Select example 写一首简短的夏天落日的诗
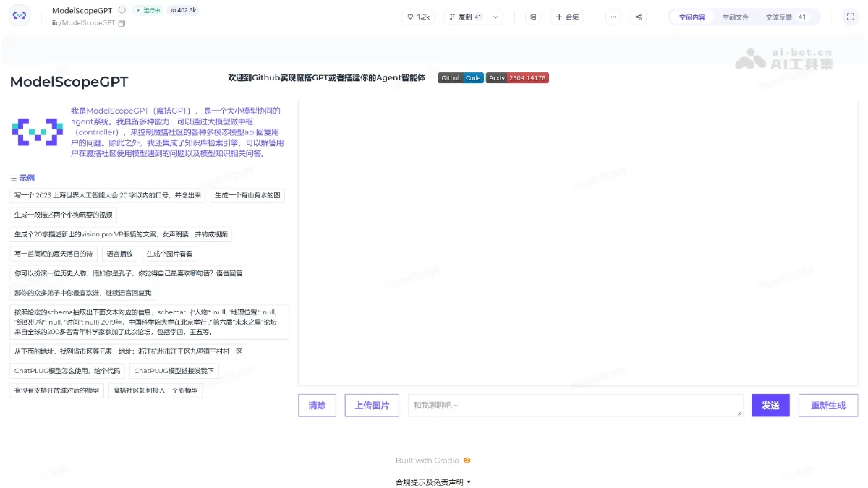 [54, 254]
